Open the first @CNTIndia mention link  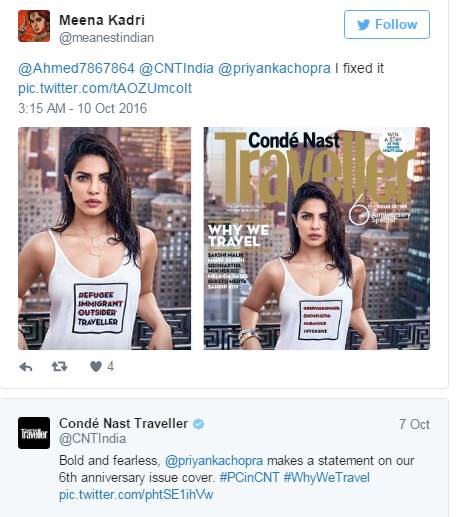click(176, 69)
